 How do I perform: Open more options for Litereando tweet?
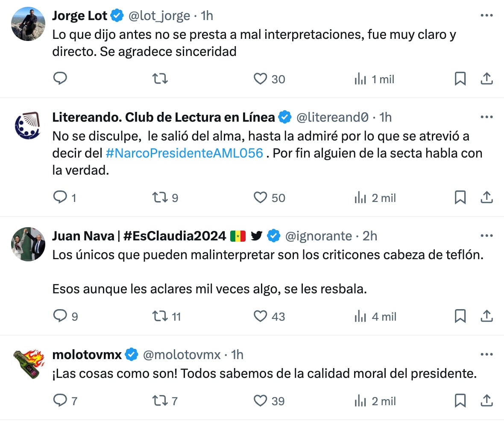(x=487, y=117)
